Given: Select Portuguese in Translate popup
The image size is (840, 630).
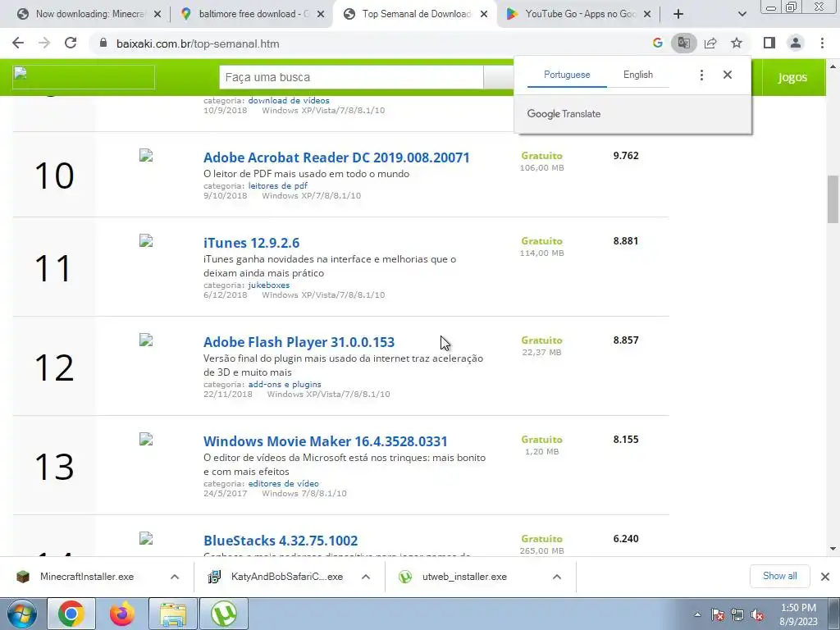Looking at the screenshot, I should (x=567, y=75).
